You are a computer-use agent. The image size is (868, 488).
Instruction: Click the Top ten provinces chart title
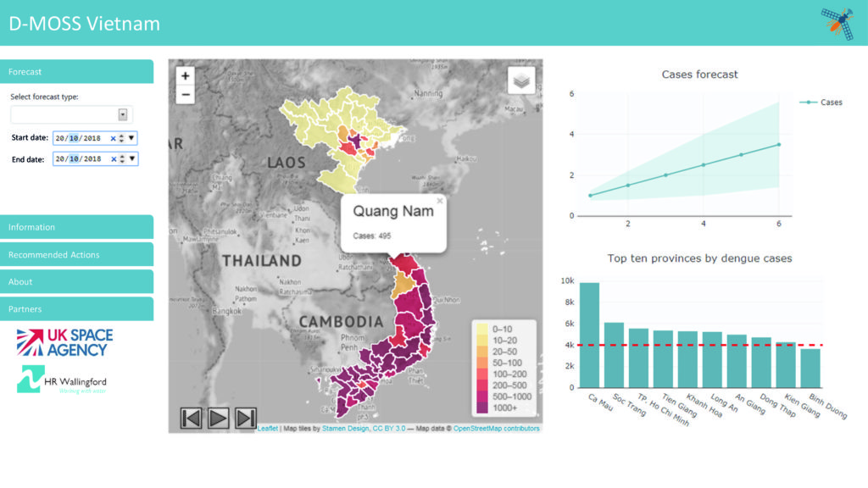coord(699,258)
